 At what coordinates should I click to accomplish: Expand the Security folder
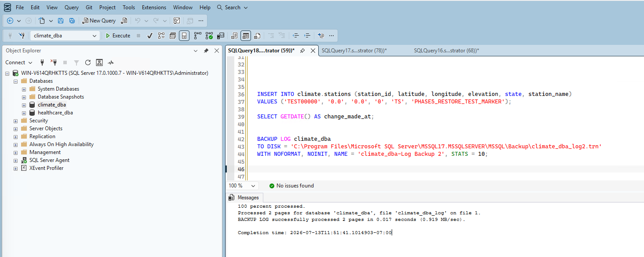pyautogui.click(x=16, y=121)
